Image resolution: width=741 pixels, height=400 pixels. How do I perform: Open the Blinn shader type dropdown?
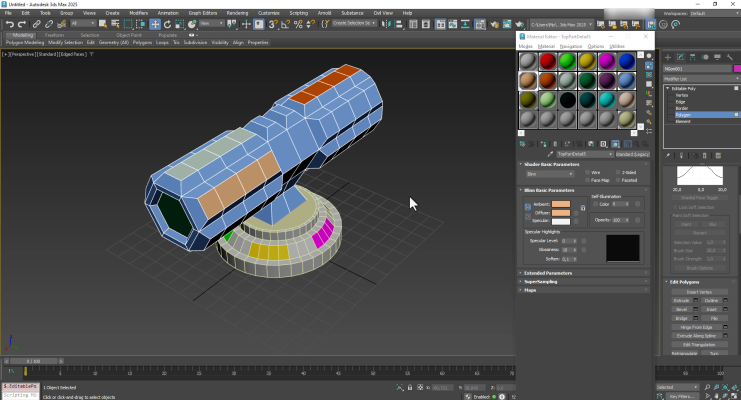(x=548, y=173)
